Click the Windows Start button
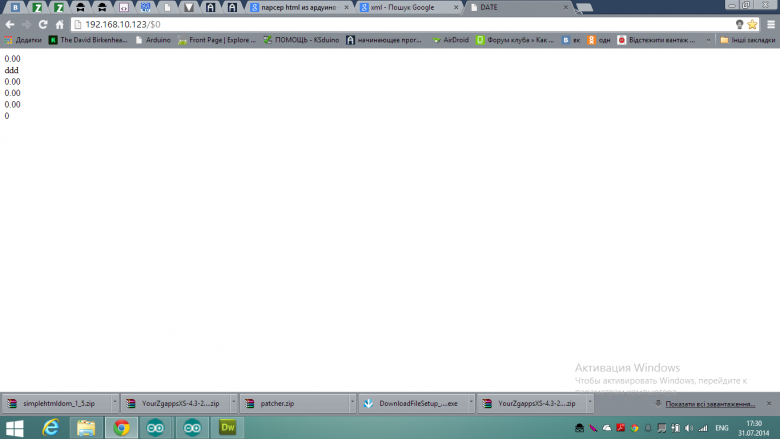The image size is (780, 439). click(14, 428)
